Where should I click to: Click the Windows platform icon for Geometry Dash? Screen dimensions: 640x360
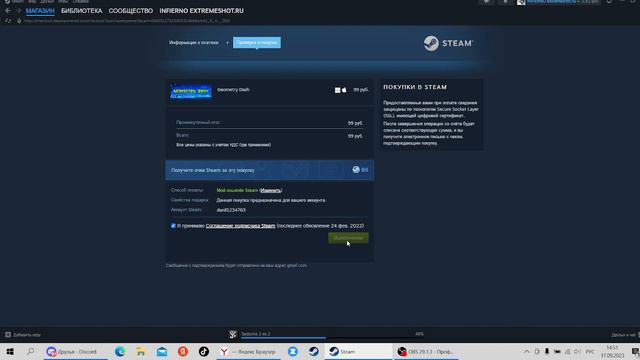pyautogui.click(x=338, y=90)
